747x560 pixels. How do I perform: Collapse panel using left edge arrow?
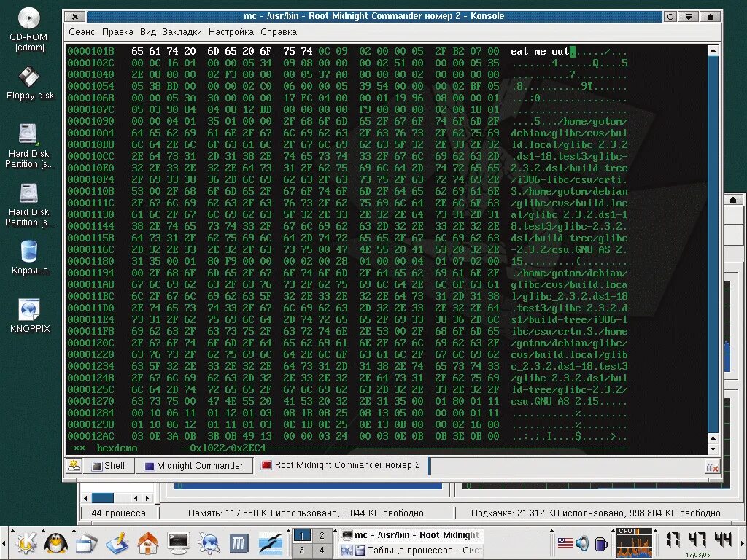point(4,543)
